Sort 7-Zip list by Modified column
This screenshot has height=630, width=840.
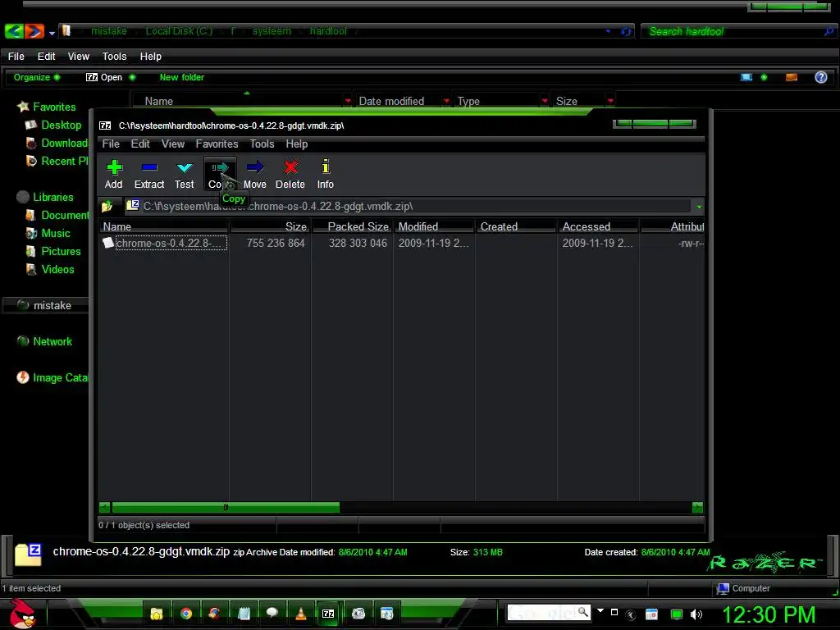(x=434, y=226)
